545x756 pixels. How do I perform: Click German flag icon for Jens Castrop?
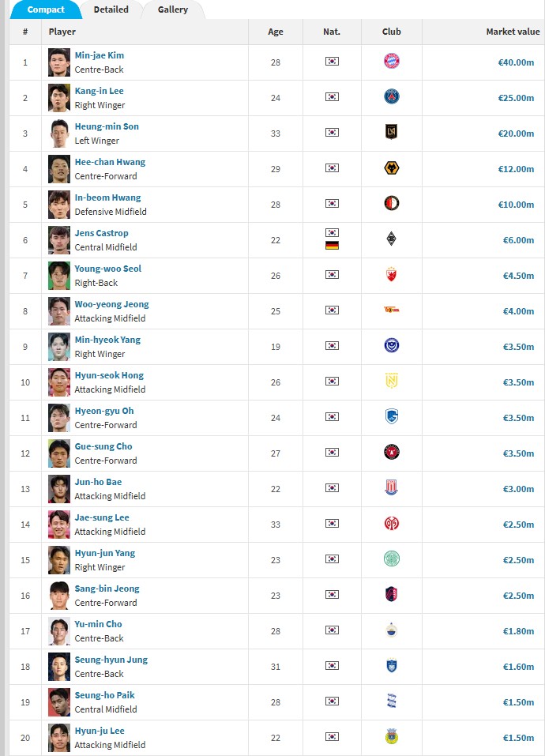(x=332, y=246)
